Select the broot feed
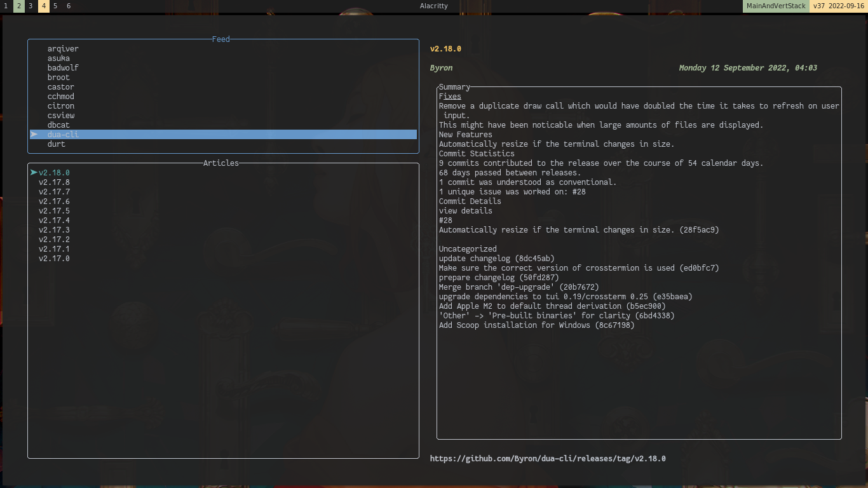Image resolution: width=868 pixels, height=488 pixels. (x=58, y=78)
